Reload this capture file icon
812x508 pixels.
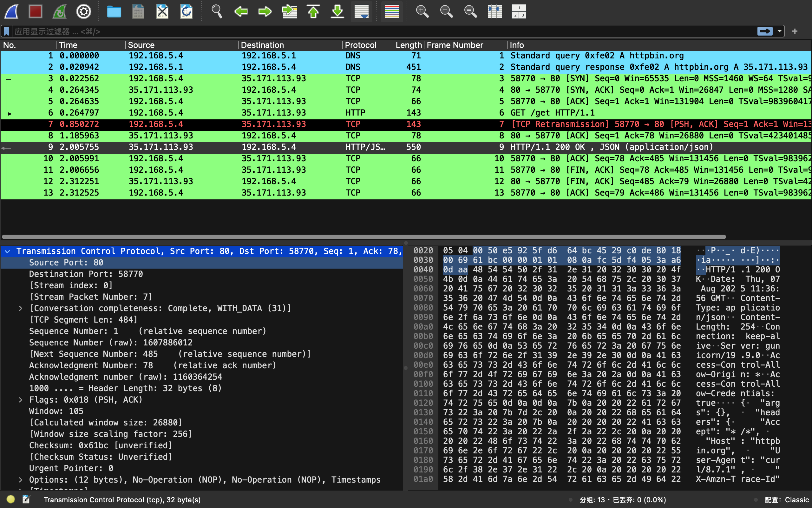coord(186,11)
